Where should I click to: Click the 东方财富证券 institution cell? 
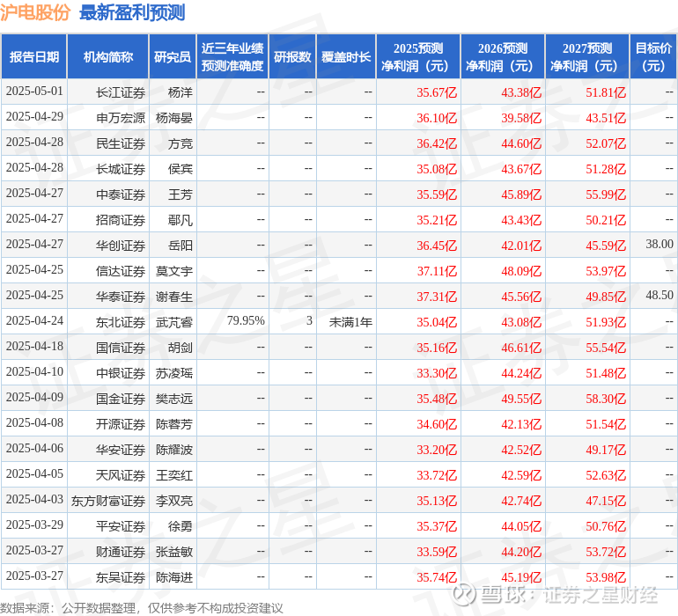[x=108, y=501]
